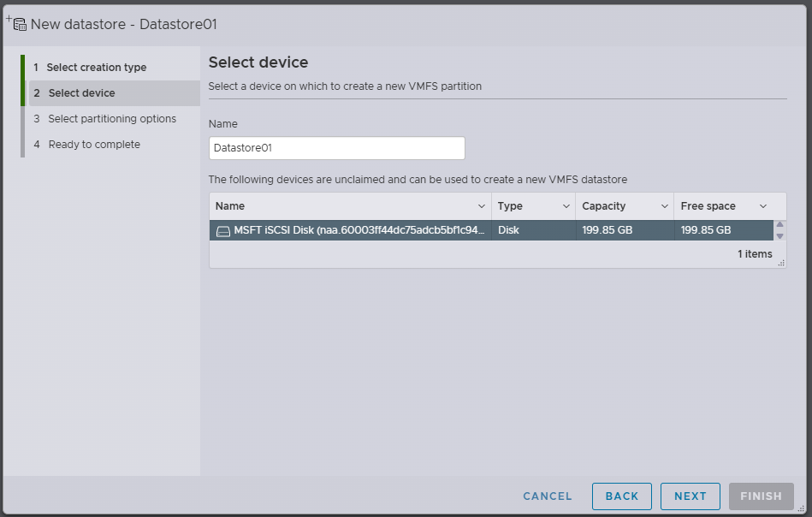The height and width of the screenshot is (517, 812).
Task: Go to step 1 Select creation type
Action: point(96,68)
